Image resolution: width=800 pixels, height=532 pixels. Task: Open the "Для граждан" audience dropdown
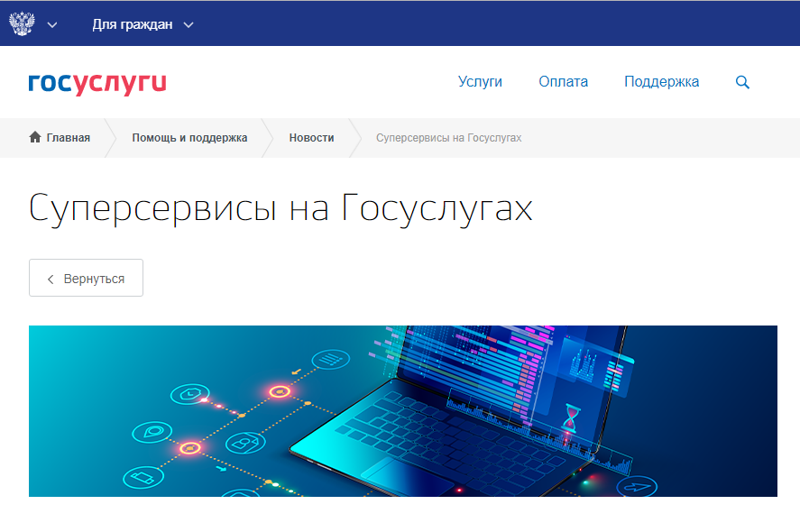[132, 24]
